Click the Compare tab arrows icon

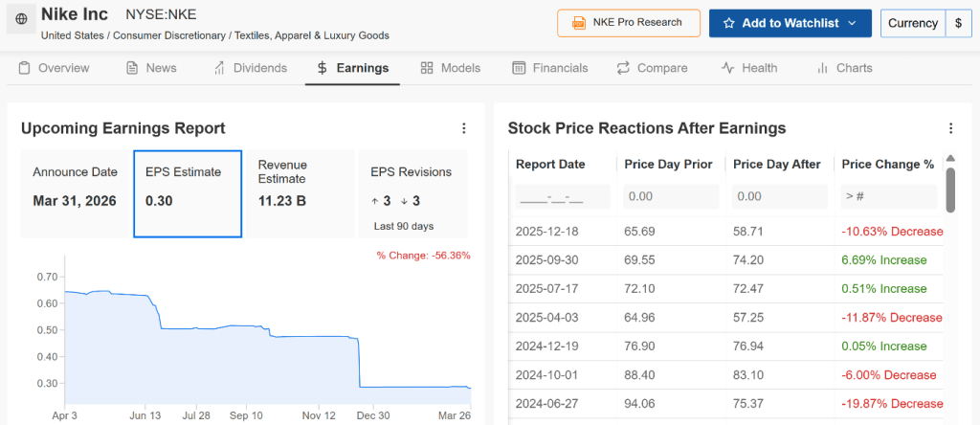pyautogui.click(x=623, y=68)
